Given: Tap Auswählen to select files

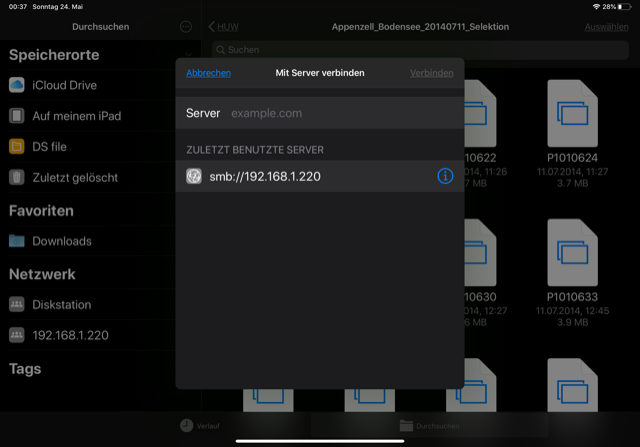Looking at the screenshot, I should (606, 26).
